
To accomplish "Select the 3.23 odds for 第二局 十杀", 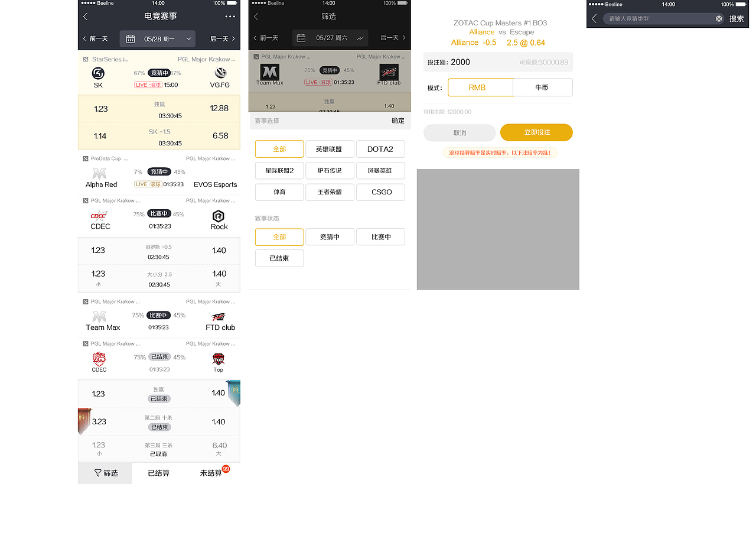I will pyautogui.click(x=99, y=422).
